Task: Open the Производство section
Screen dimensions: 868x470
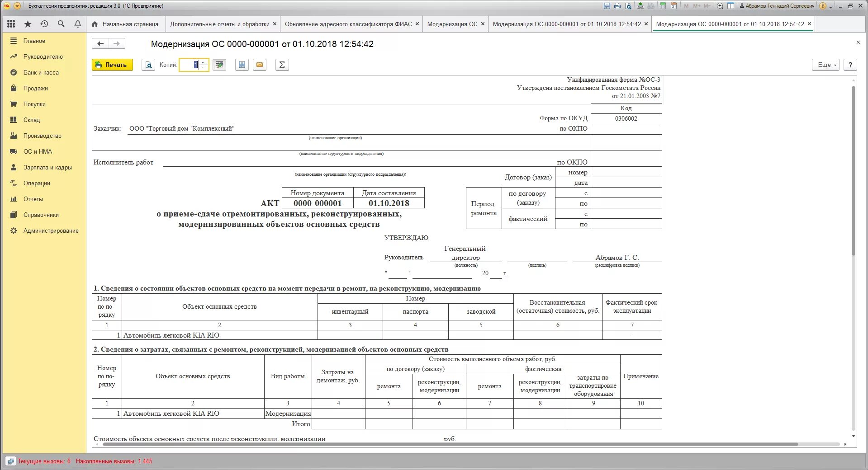Action: tap(44, 136)
